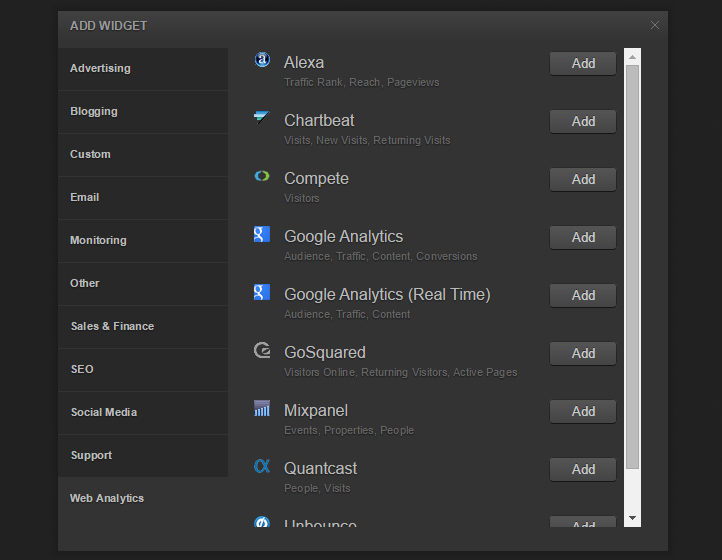
Task: Add the Google Analytics widget
Action: (583, 237)
